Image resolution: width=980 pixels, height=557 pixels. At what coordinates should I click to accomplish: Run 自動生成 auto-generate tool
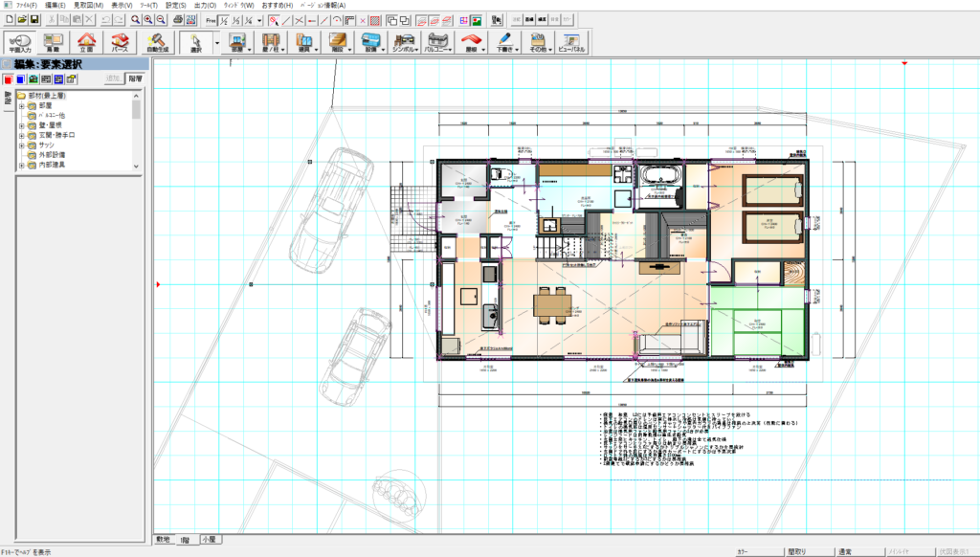click(x=158, y=42)
